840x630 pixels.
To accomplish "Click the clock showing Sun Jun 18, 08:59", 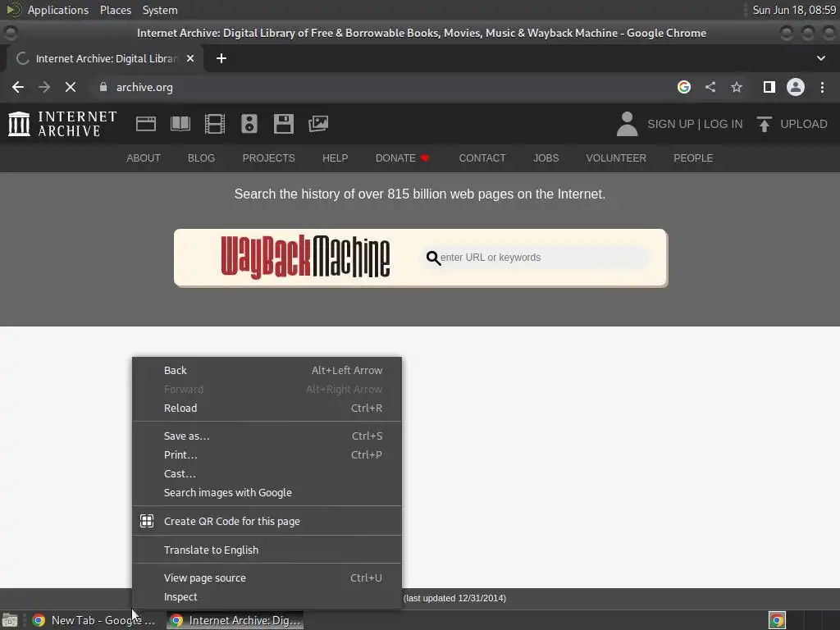I will coord(794,10).
